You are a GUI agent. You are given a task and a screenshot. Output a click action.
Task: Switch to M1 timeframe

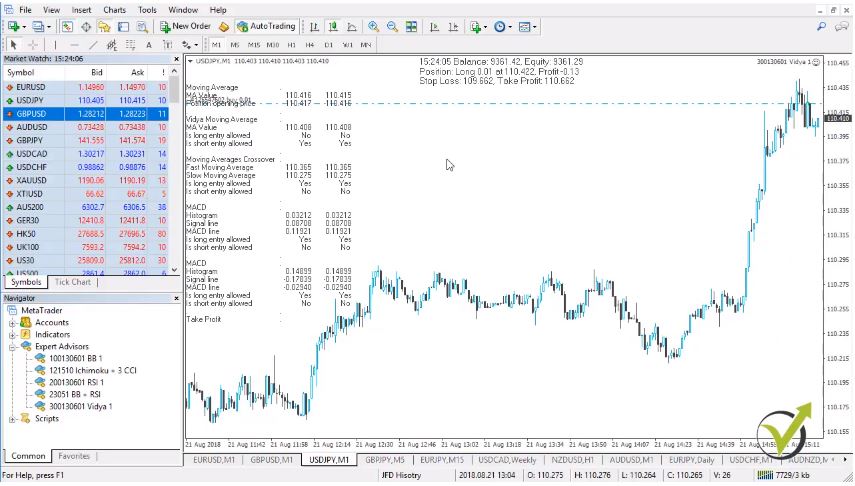click(216, 45)
